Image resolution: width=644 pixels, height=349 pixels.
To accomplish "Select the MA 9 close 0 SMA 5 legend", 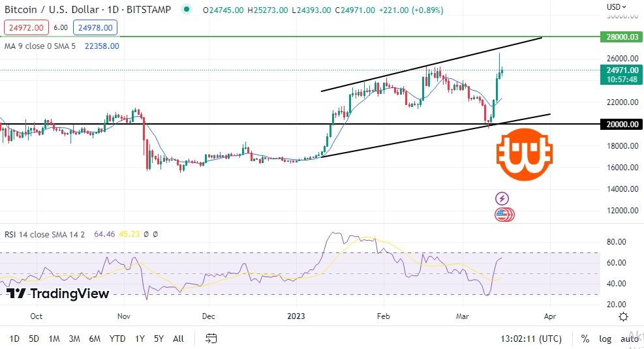I will click(40, 46).
